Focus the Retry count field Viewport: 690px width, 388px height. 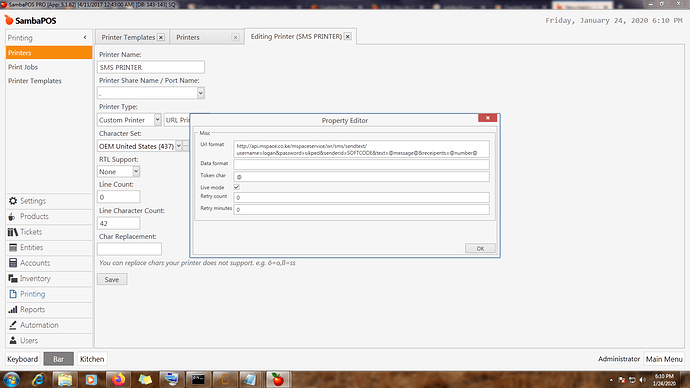tap(361, 198)
